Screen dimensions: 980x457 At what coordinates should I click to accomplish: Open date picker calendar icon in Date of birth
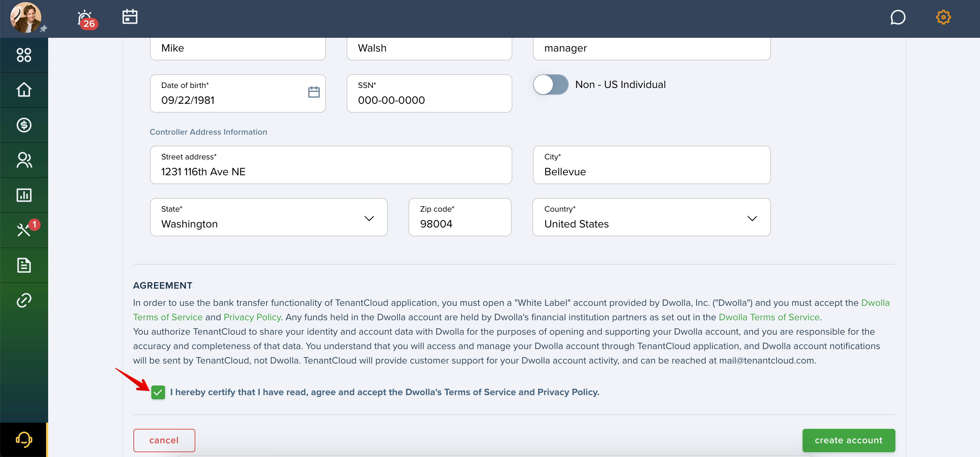pos(314,92)
